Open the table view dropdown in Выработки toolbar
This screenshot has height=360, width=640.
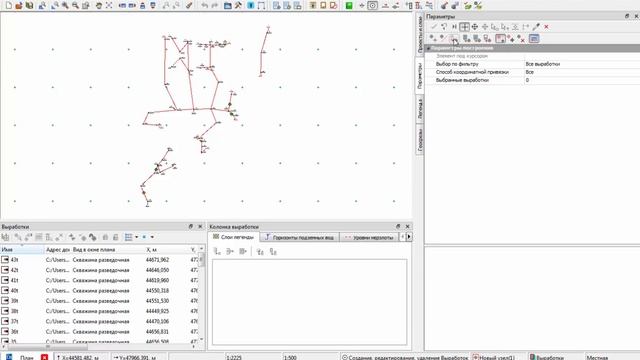136,237
